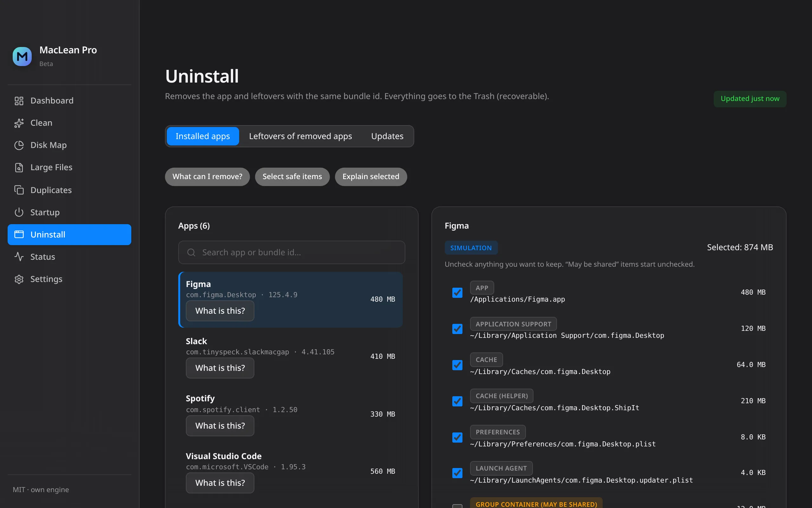Click the Selected: 874 MB total
812x508 pixels.
click(740, 247)
